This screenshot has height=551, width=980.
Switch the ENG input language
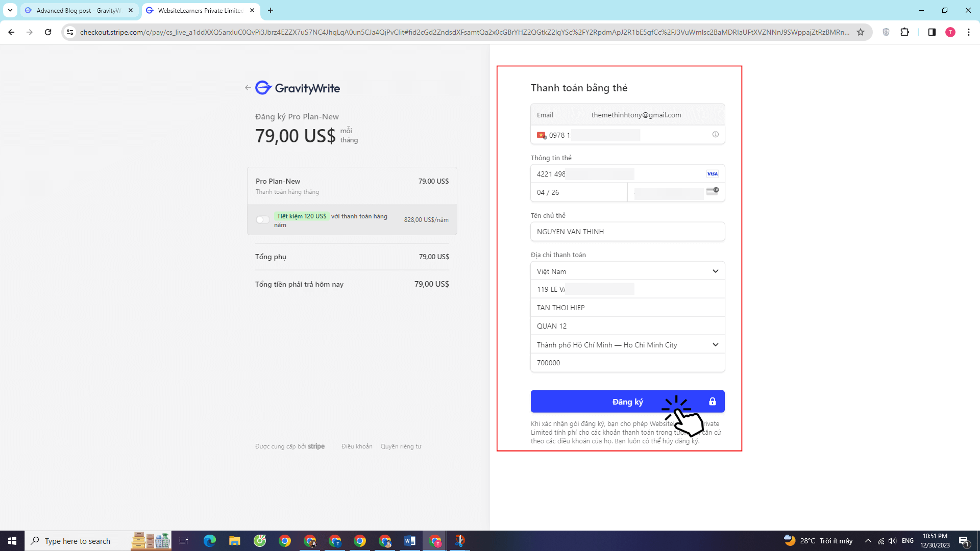908,541
